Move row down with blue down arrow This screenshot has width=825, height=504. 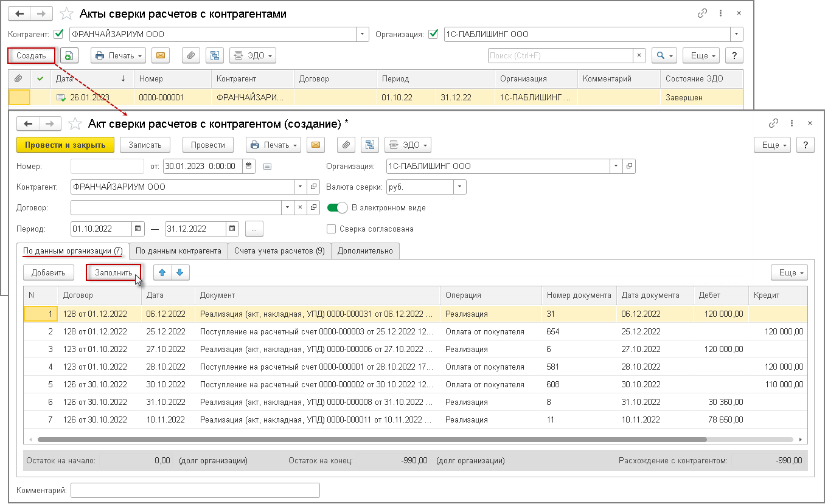[179, 272]
